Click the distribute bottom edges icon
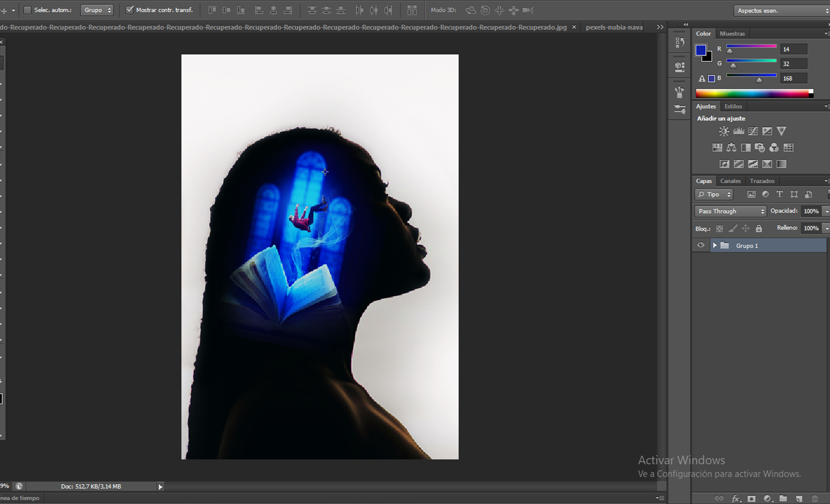This screenshot has height=504, width=830. pyautogui.click(x=341, y=10)
